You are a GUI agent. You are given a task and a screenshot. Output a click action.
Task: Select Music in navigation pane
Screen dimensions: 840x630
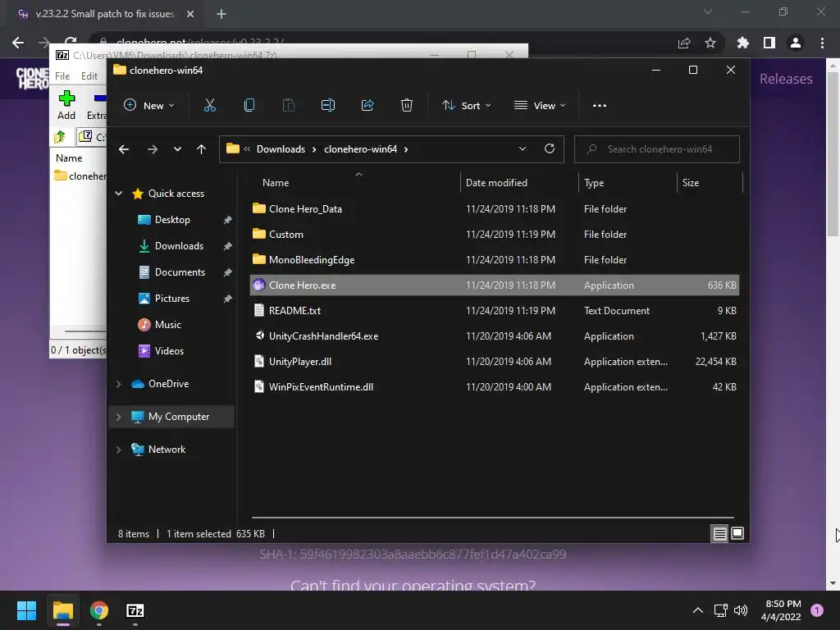pos(167,325)
